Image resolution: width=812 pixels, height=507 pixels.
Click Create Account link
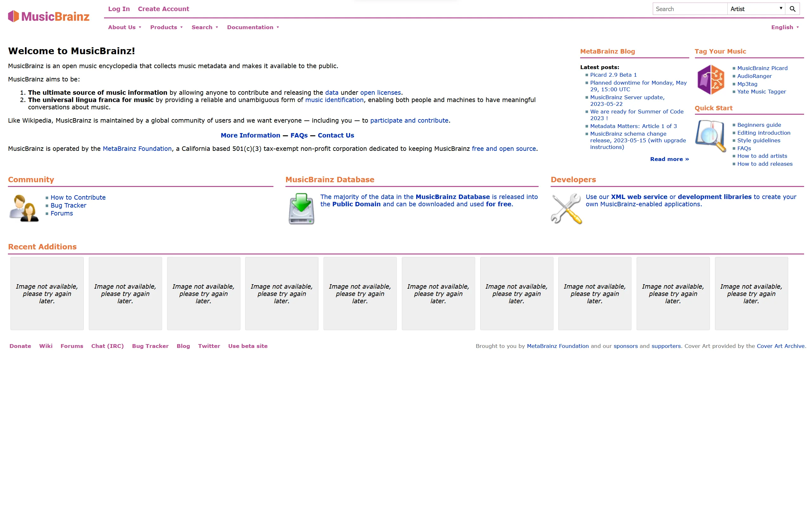point(163,9)
